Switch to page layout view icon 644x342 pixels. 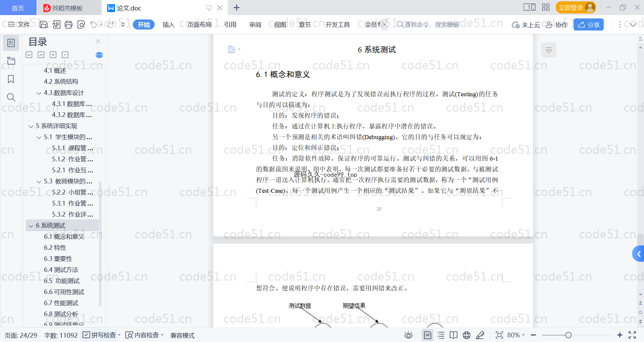coord(427,335)
